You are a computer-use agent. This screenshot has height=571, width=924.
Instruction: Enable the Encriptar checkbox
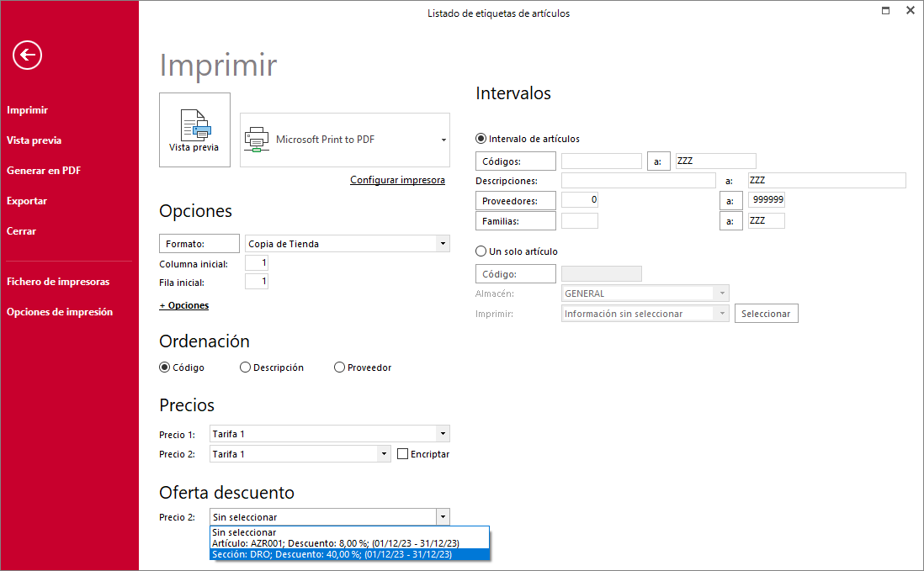point(402,454)
